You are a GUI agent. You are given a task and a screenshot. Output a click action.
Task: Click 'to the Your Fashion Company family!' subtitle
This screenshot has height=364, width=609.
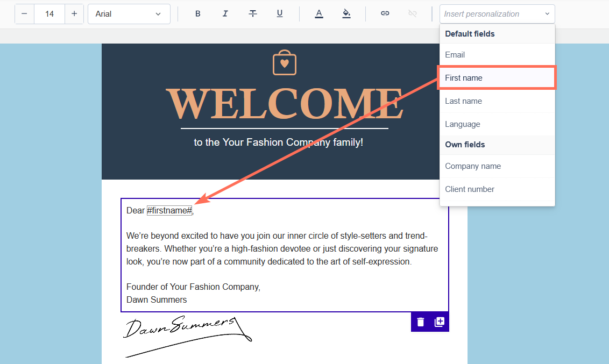[279, 142]
